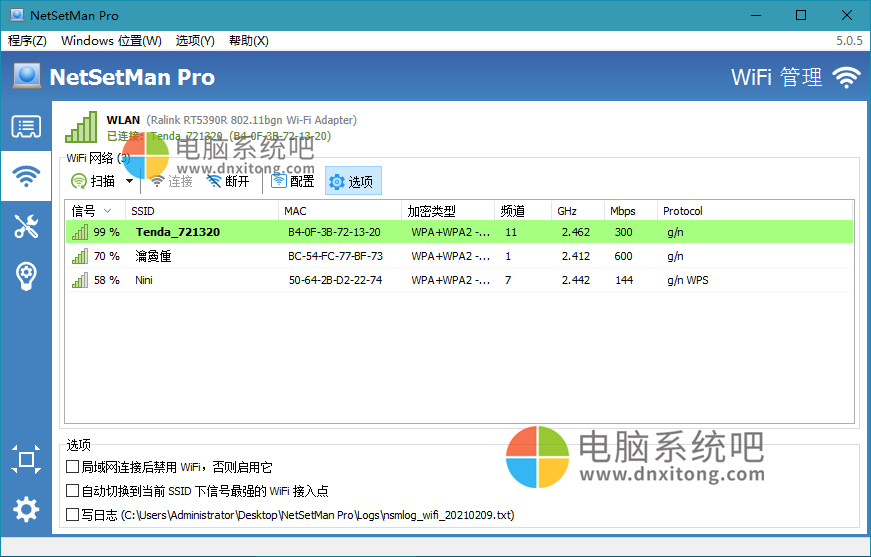Screen dimensions: 871x557
Task: Sort by the 信号 column header
Action: 96,211
